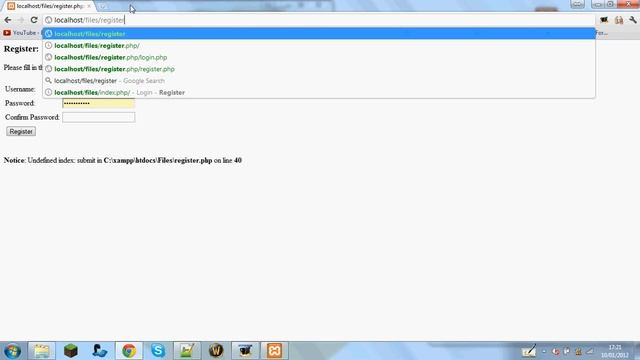This screenshot has width=640, height=360.
Task: Select the localhost/files/register.php tab
Action: click(x=49, y=6)
